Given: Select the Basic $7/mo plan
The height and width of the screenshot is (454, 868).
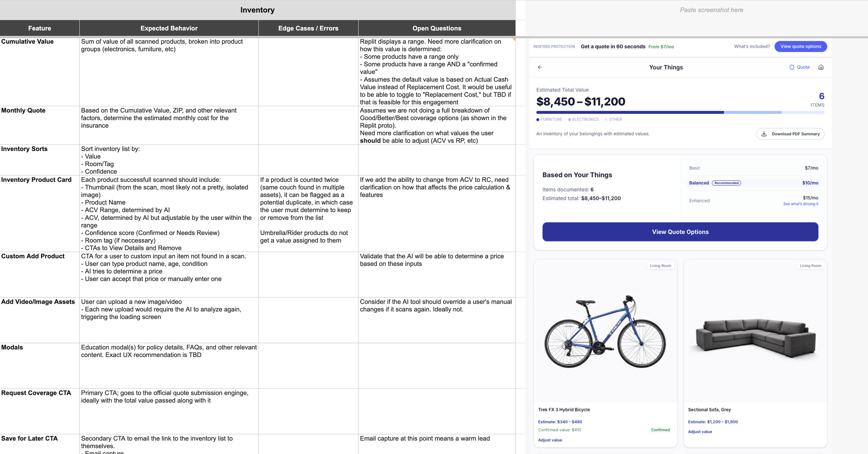Looking at the screenshot, I should tap(753, 168).
